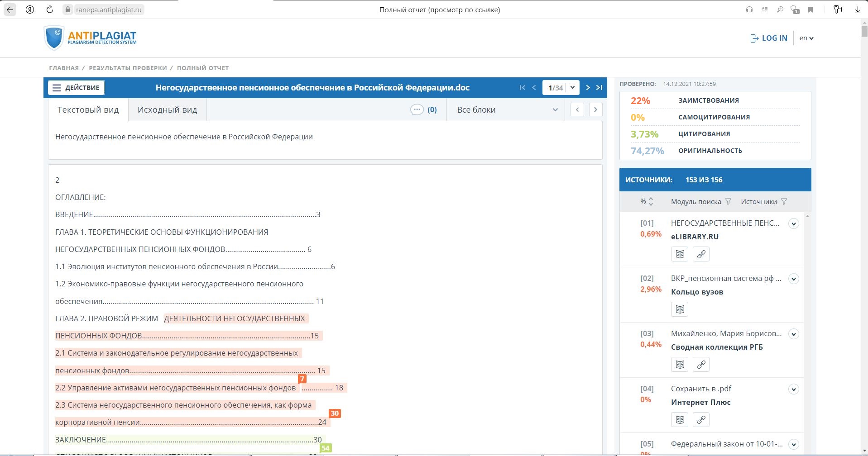Expand source [01] details chevron
The width and height of the screenshot is (868, 456).
pos(793,224)
